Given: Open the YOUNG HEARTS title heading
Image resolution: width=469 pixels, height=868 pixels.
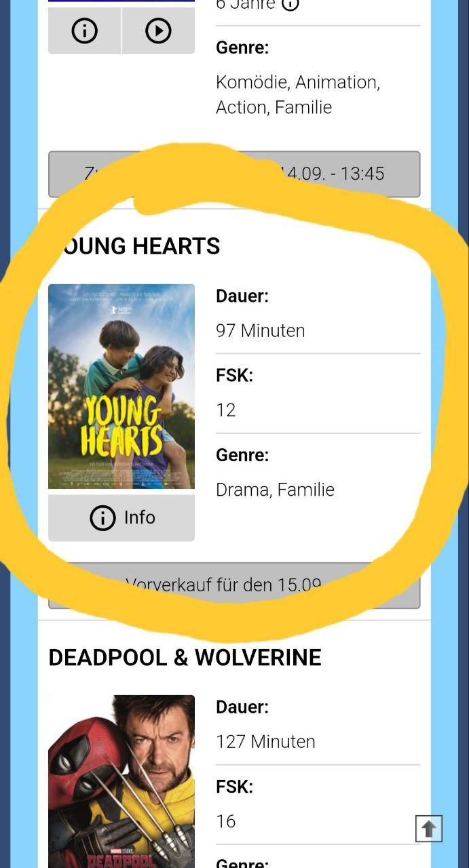Looking at the screenshot, I should [134, 246].
